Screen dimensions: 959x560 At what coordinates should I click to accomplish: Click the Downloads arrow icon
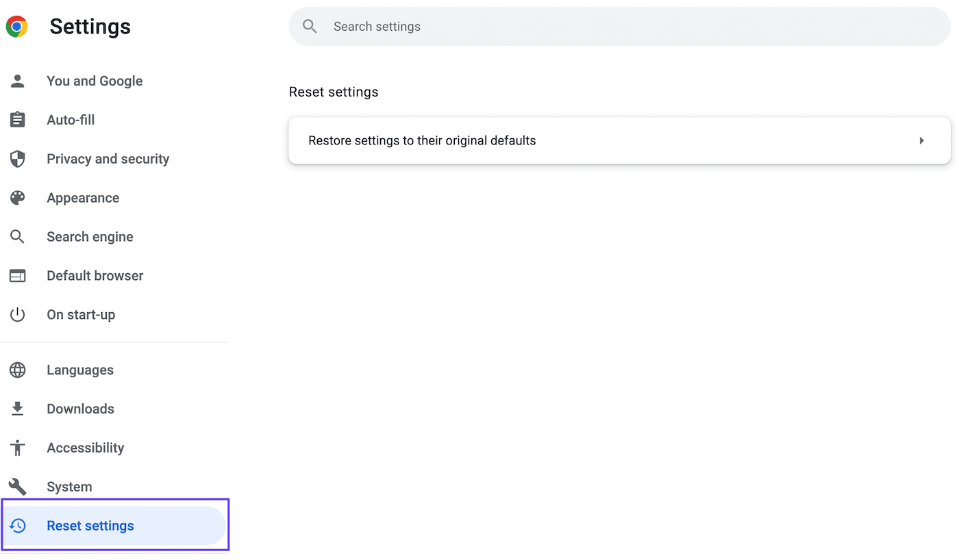click(x=17, y=408)
